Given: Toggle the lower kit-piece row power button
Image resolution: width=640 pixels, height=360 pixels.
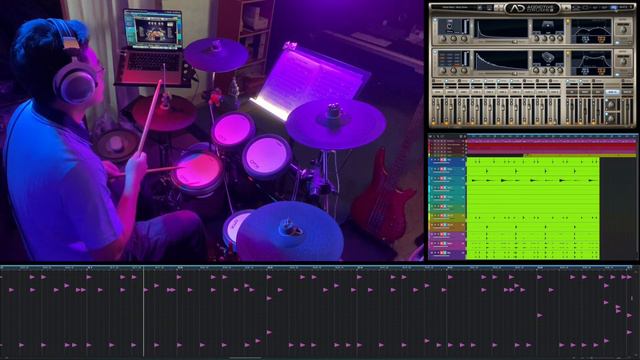Looking at the screenshot, I should pos(435,53).
